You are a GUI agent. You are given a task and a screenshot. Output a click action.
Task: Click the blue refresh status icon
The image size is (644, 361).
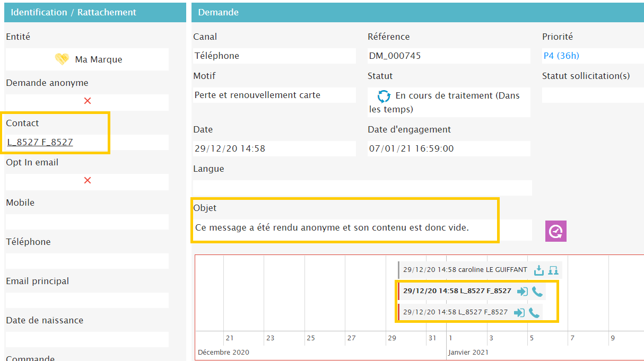[x=384, y=96]
